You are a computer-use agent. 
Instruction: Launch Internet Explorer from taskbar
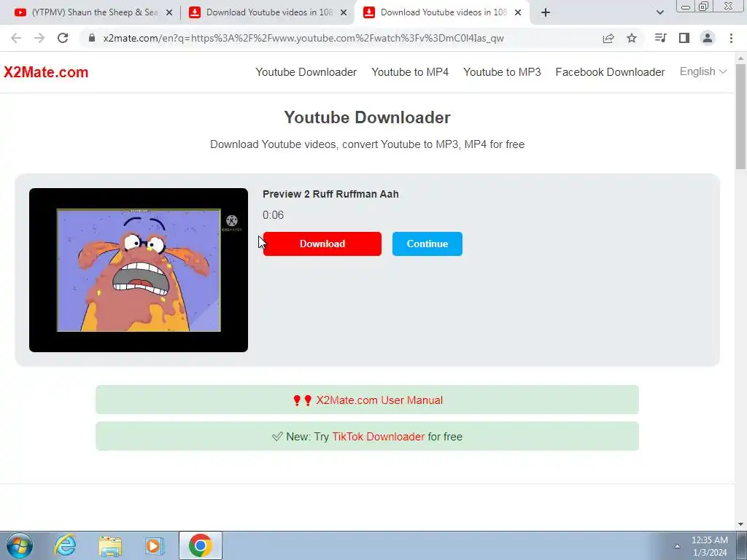(x=65, y=545)
